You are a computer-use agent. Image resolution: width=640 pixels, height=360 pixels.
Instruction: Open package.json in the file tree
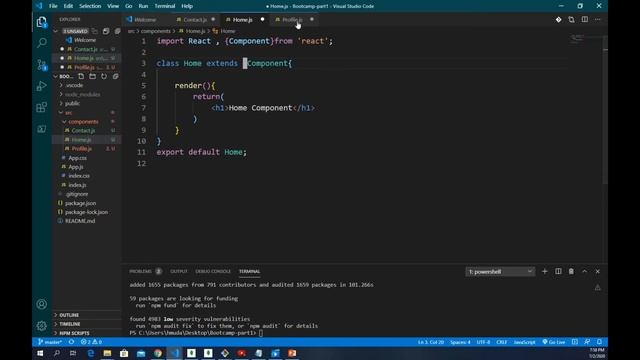click(x=80, y=203)
